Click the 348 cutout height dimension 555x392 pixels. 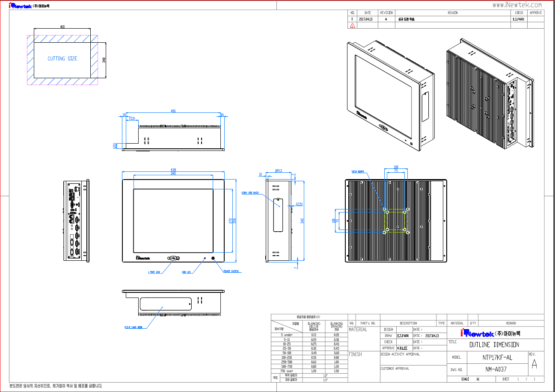104,59
